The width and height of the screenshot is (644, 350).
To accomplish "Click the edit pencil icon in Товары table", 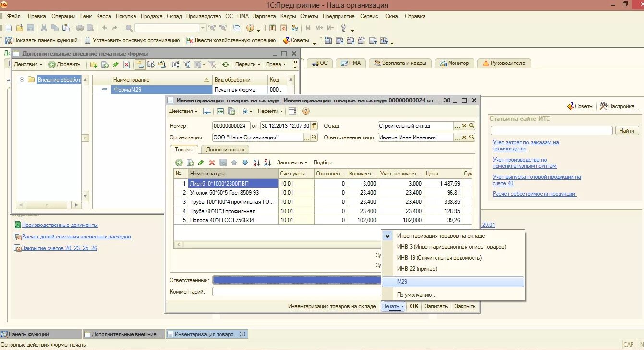I will coord(201,162).
